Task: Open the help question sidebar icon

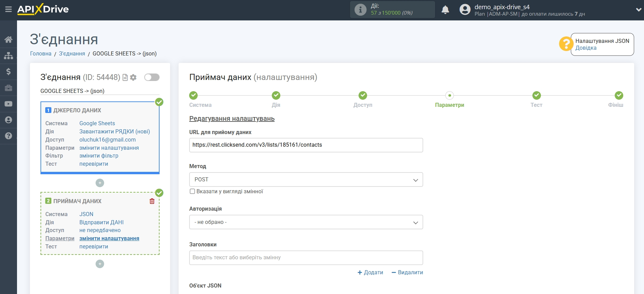Action: click(x=9, y=136)
